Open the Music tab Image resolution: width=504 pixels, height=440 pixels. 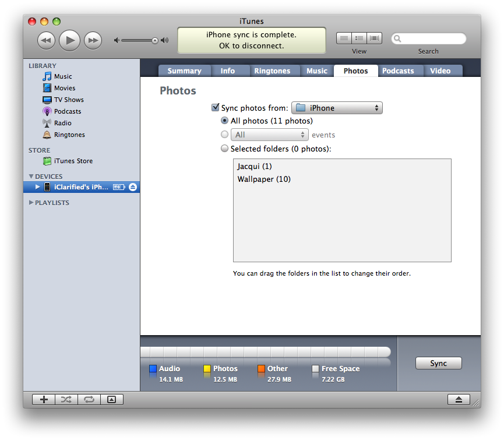click(317, 71)
